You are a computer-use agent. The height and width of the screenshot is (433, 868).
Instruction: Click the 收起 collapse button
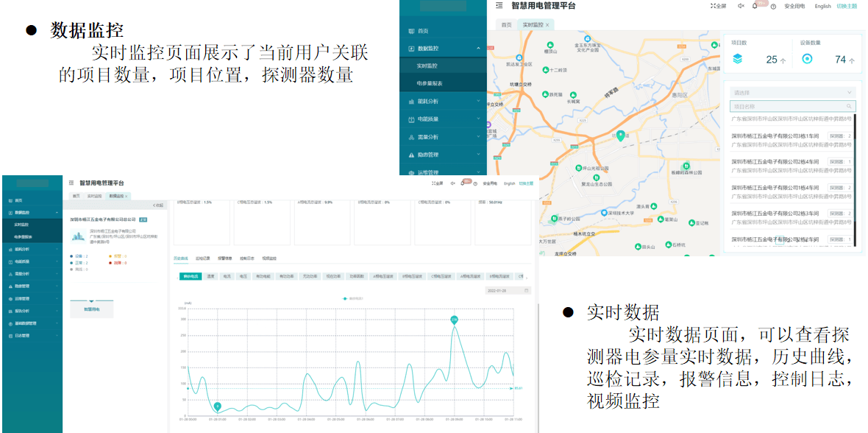158,205
